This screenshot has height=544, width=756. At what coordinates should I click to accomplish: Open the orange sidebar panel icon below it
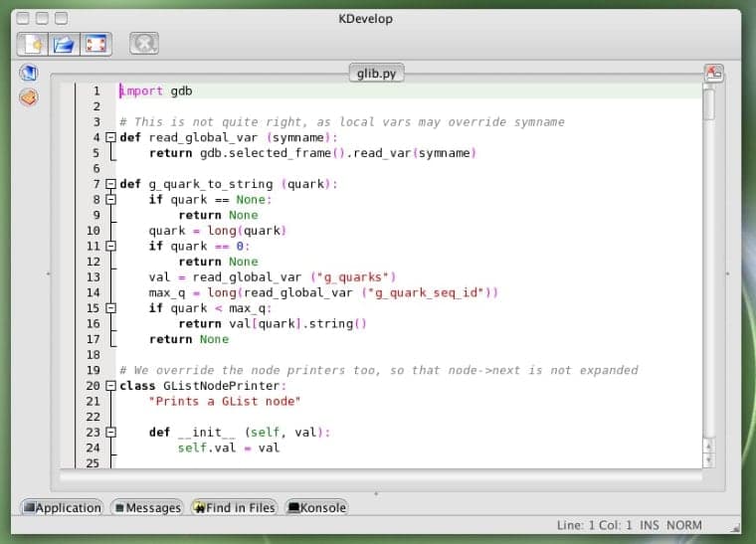[29, 97]
